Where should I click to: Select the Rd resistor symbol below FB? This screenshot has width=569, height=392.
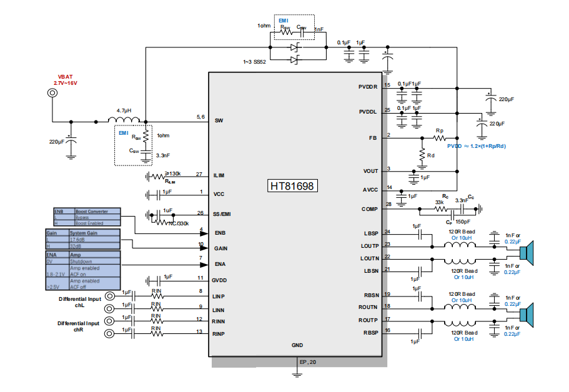[x=422, y=155]
